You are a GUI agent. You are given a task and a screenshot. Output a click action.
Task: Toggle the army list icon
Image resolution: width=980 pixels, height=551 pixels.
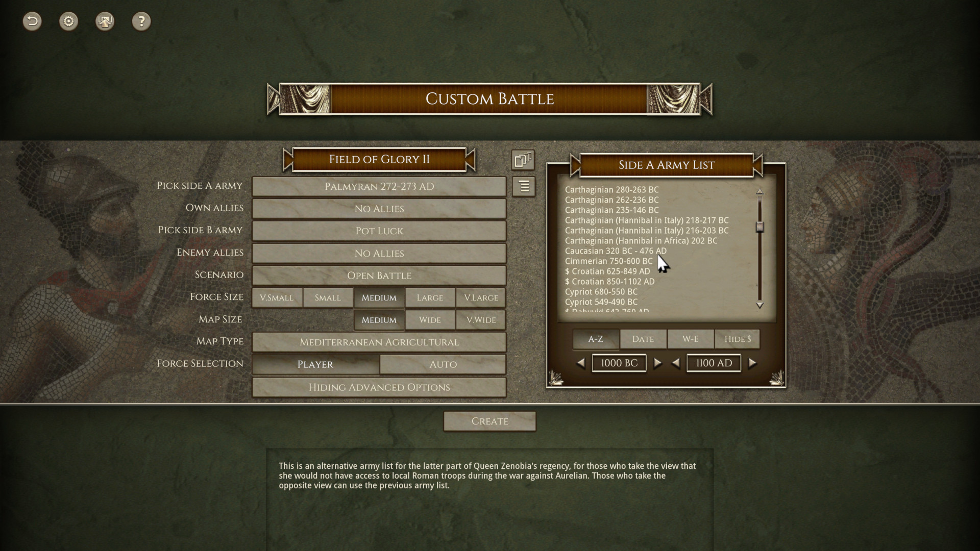click(523, 187)
